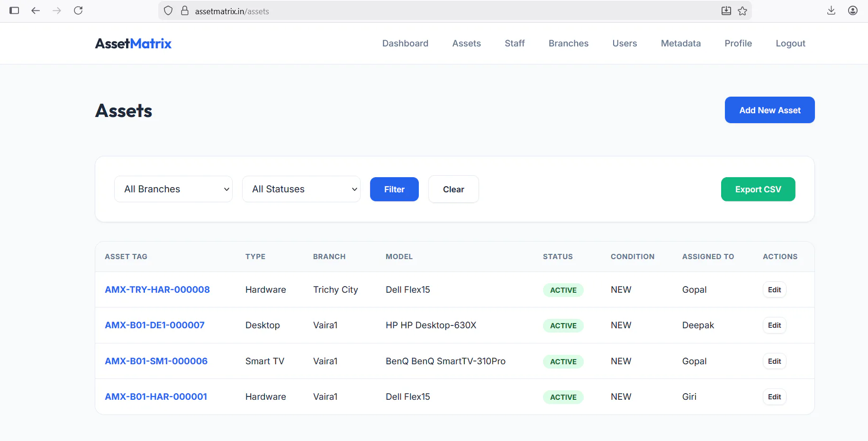Open the browser downloads icon
Screen dimensions: 868x441
(831, 10)
